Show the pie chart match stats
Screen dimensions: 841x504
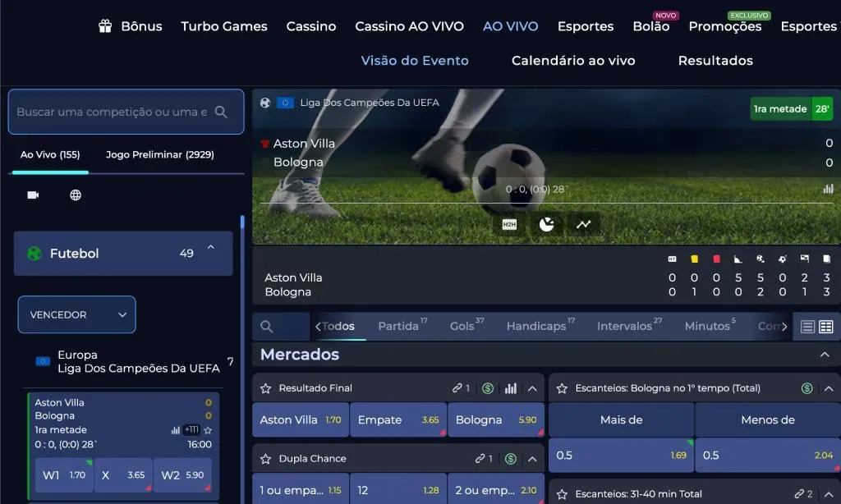tap(546, 225)
